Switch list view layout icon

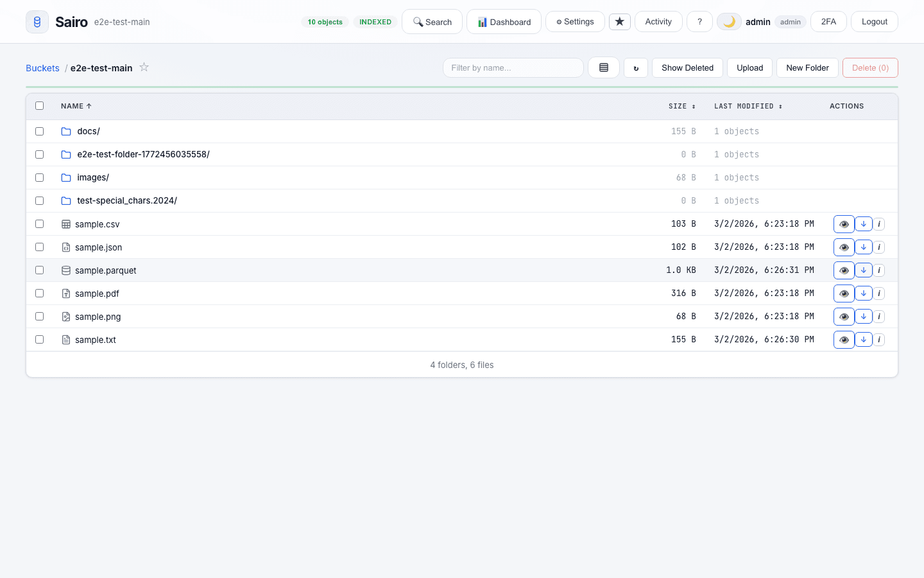(x=604, y=67)
